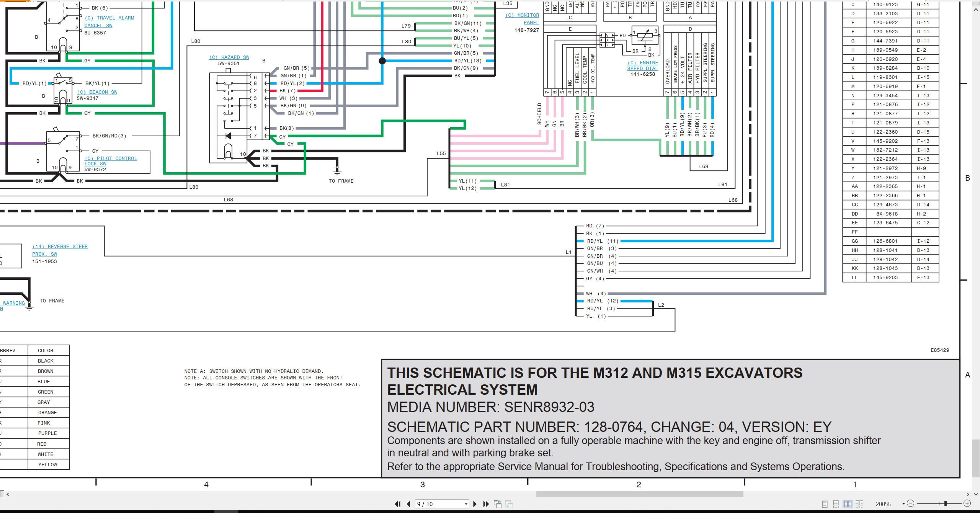Screen dimensions: 980x513
Task: Open the 200% zoom dropdown
Action: point(903,503)
